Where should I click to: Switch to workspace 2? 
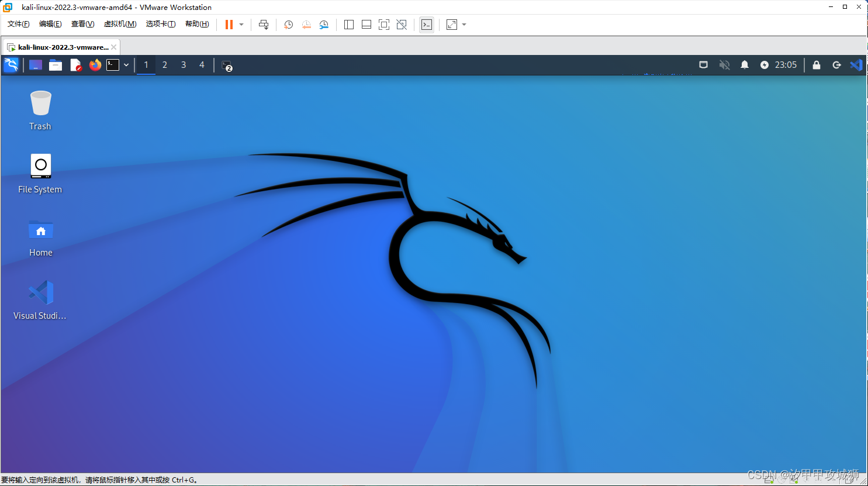pyautogui.click(x=165, y=65)
